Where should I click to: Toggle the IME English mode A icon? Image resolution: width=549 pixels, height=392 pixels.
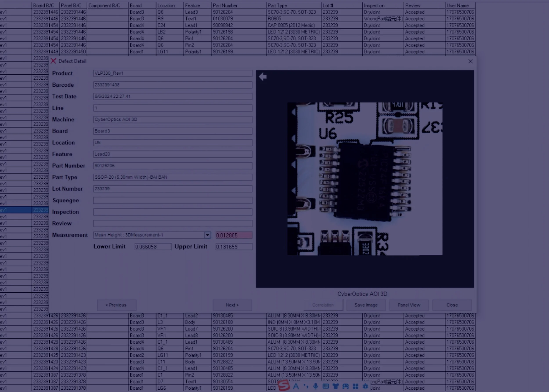296,386
